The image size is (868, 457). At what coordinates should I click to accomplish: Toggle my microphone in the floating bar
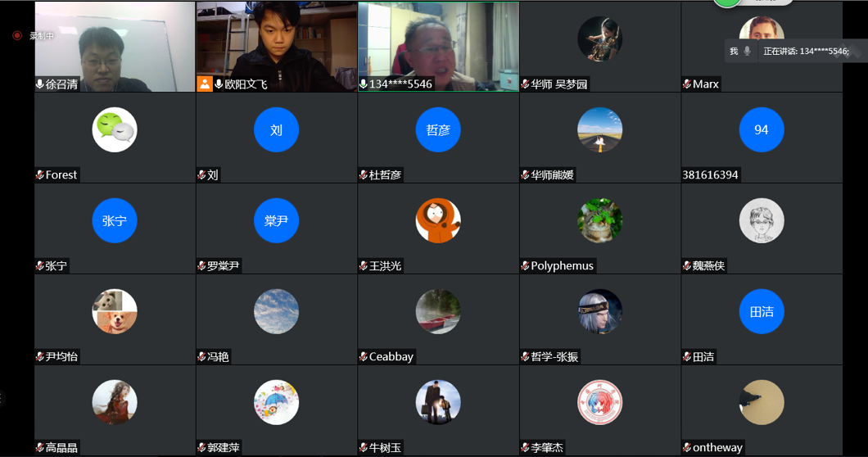747,51
